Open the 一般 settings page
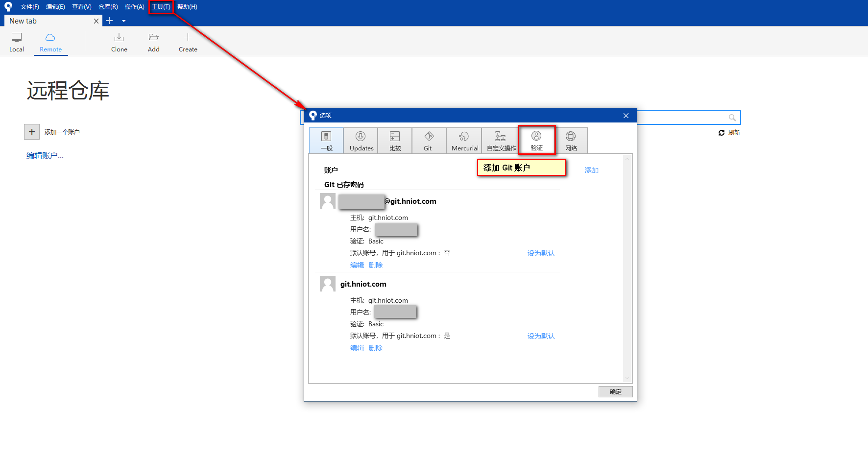 click(x=326, y=141)
